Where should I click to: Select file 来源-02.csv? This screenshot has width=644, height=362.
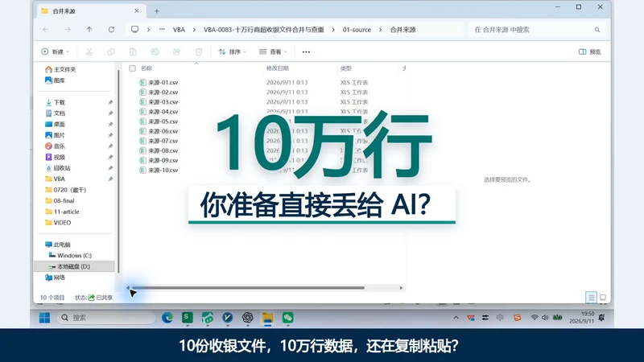point(163,93)
